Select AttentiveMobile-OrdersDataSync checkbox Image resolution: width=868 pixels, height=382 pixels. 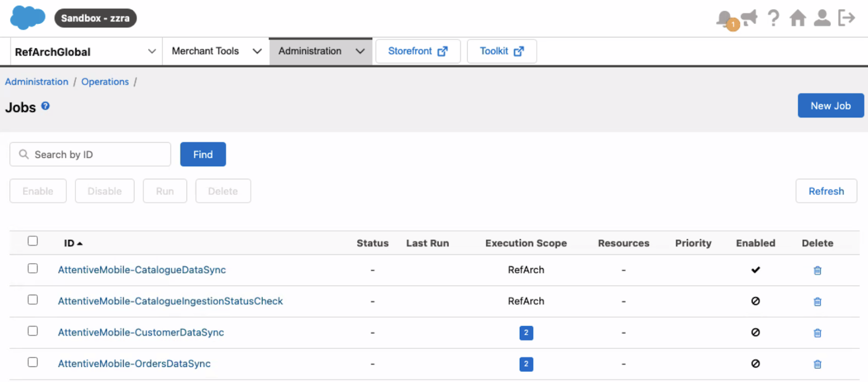point(33,362)
